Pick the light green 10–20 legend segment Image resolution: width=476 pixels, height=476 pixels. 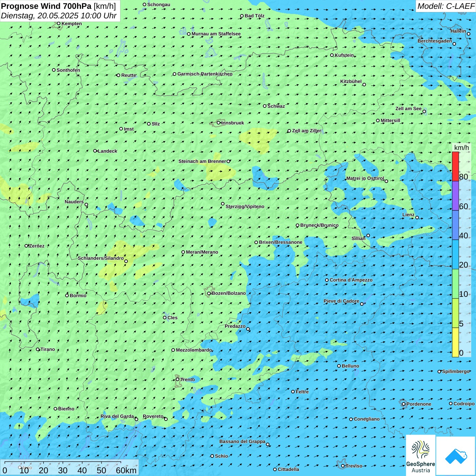[455, 284]
